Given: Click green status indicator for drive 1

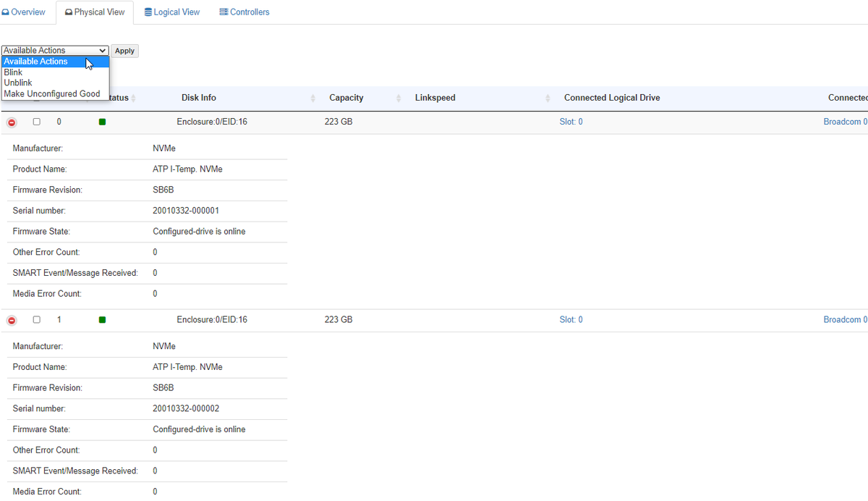Looking at the screenshot, I should point(102,319).
